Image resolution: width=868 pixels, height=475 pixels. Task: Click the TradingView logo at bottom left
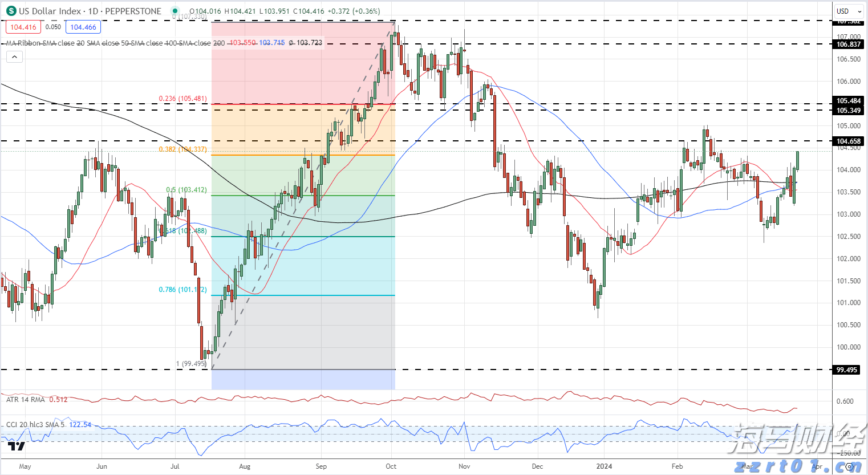(x=17, y=446)
